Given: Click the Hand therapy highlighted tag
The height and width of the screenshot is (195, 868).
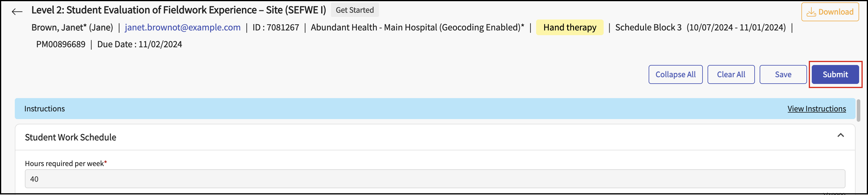Looking at the screenshot, I should 570,27.
